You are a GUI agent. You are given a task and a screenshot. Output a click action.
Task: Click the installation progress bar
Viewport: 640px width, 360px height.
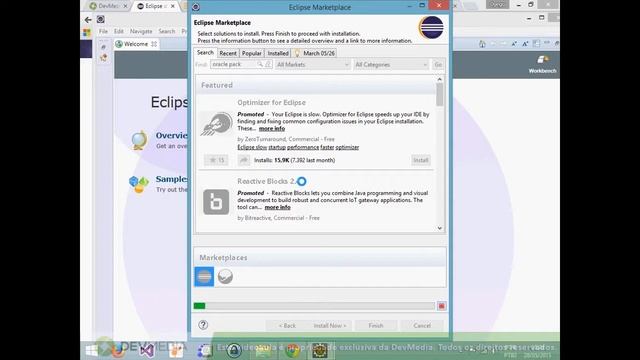314,306
